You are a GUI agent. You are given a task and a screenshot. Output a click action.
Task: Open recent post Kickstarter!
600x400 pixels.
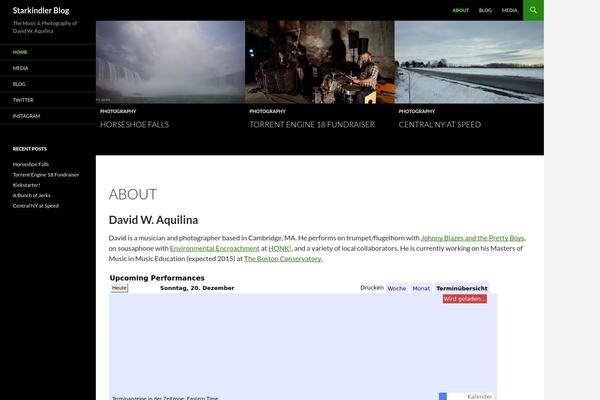tap(26, 185)
